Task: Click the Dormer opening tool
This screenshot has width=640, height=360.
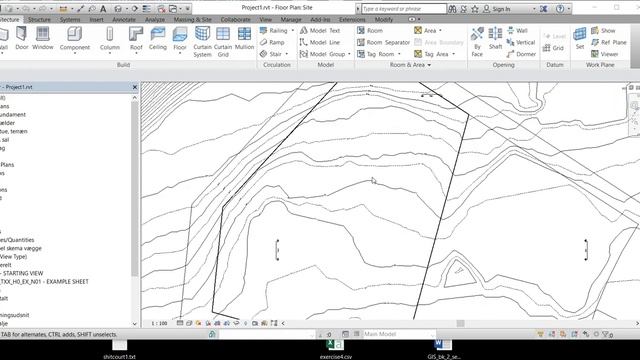Action: (521, 54)
